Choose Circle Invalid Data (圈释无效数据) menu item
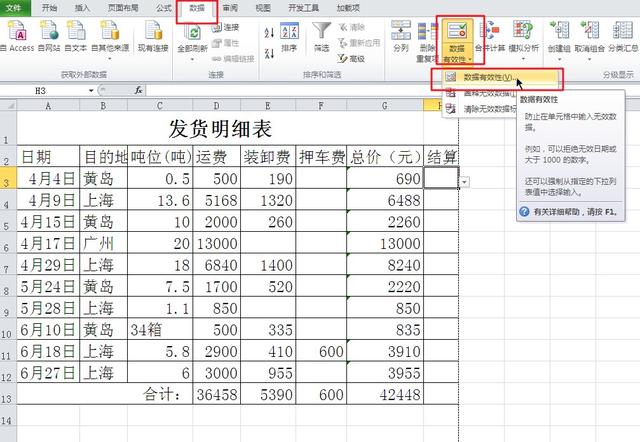The image size is (640, 442). coord(480,93)
